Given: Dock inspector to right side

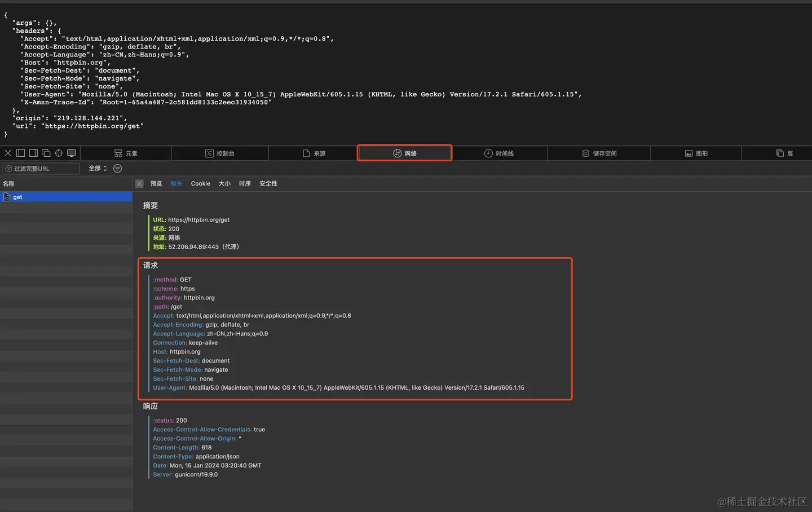Looking at the screenshot, I should click(x=33, y=153).
